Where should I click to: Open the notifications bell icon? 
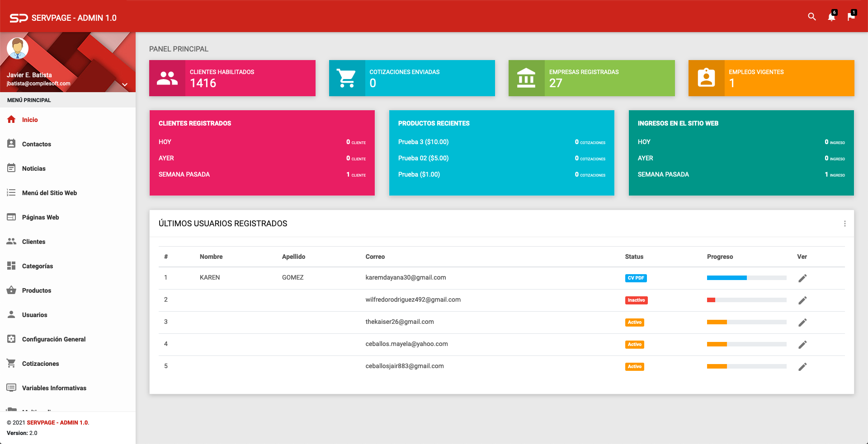[x=831, y=17]
